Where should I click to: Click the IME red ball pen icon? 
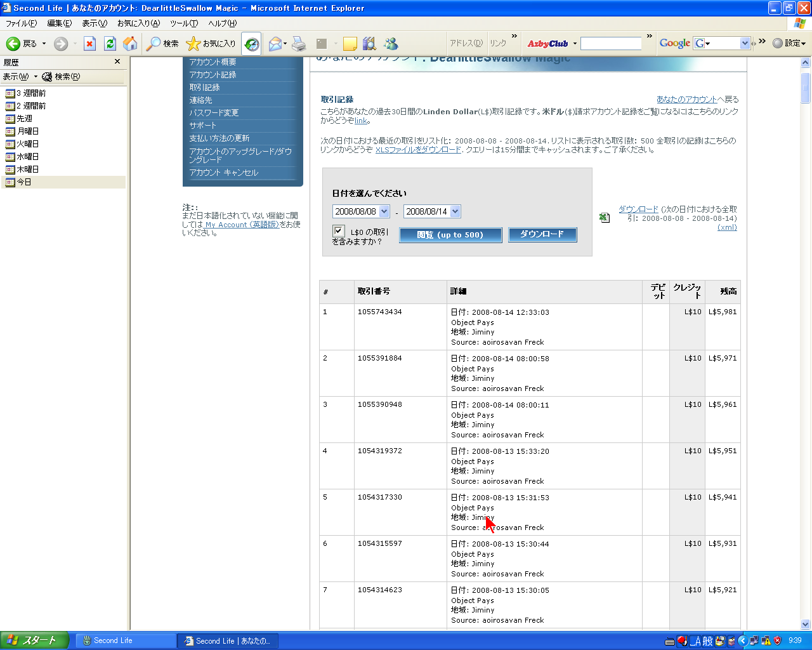(x=682, y=641)
